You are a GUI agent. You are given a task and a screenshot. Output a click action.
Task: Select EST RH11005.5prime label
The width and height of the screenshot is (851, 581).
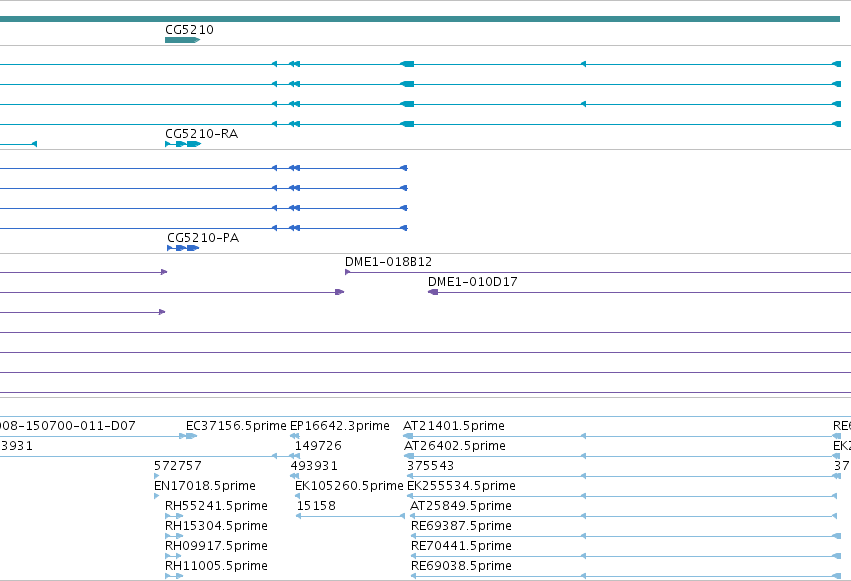pos(216,566)
